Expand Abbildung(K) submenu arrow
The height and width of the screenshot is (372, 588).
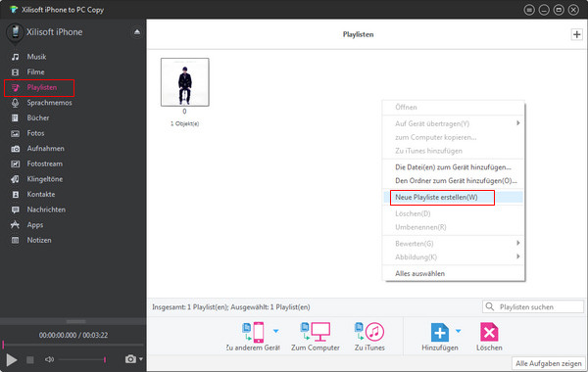517,256
